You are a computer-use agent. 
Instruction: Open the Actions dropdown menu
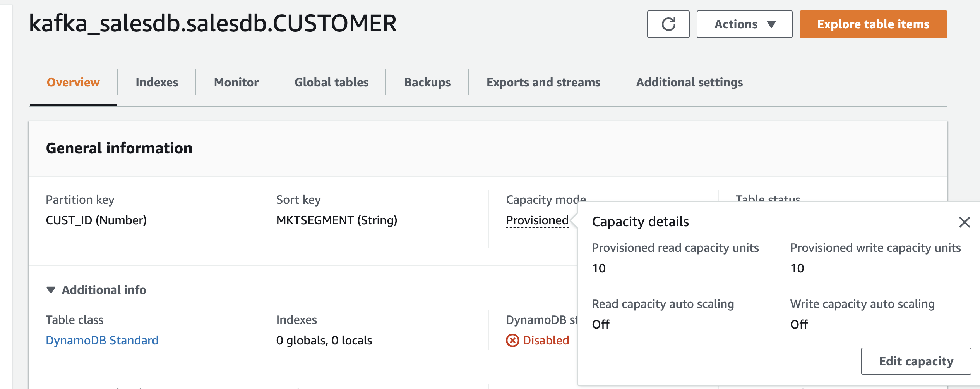click(x=744, y=24)
